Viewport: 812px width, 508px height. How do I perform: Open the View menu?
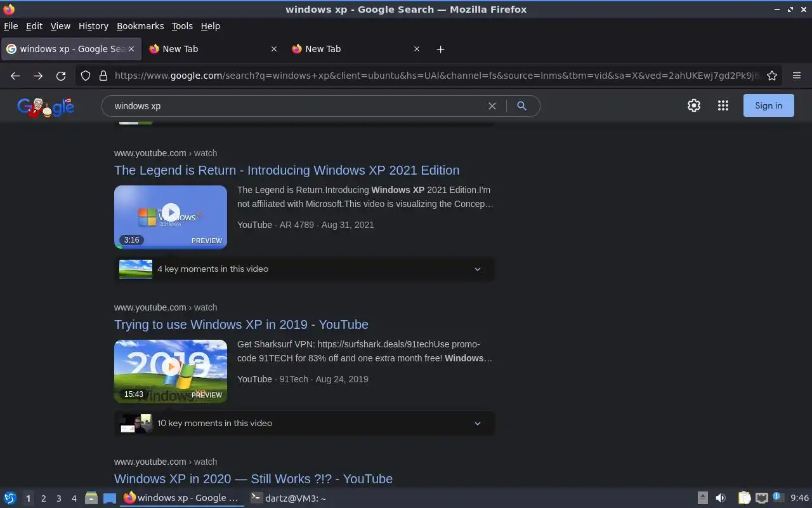(60, 26)
